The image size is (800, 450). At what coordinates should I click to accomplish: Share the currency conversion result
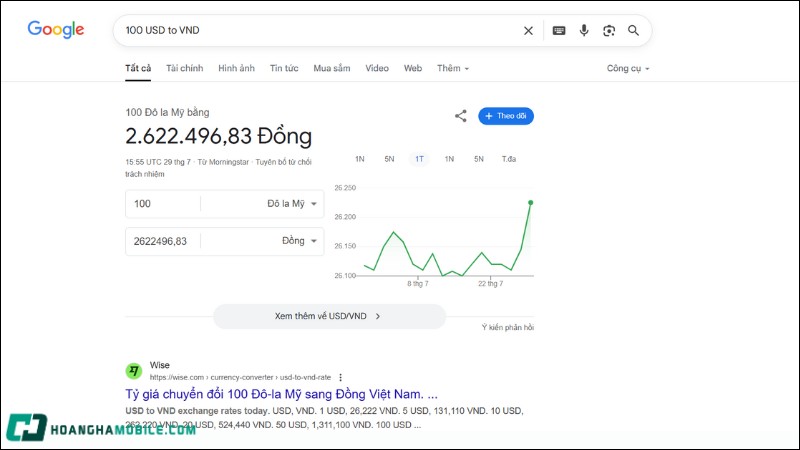tap(461, 116)
